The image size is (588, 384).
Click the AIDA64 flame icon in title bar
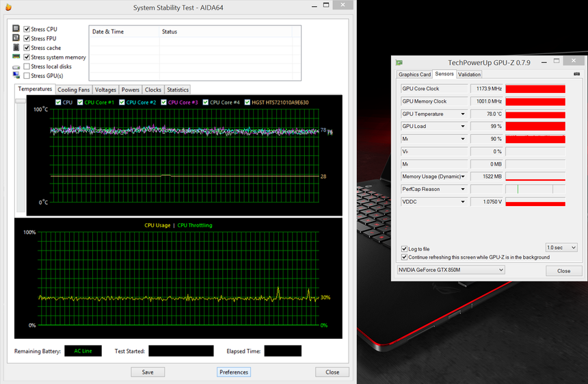click(x=10, y=7)
